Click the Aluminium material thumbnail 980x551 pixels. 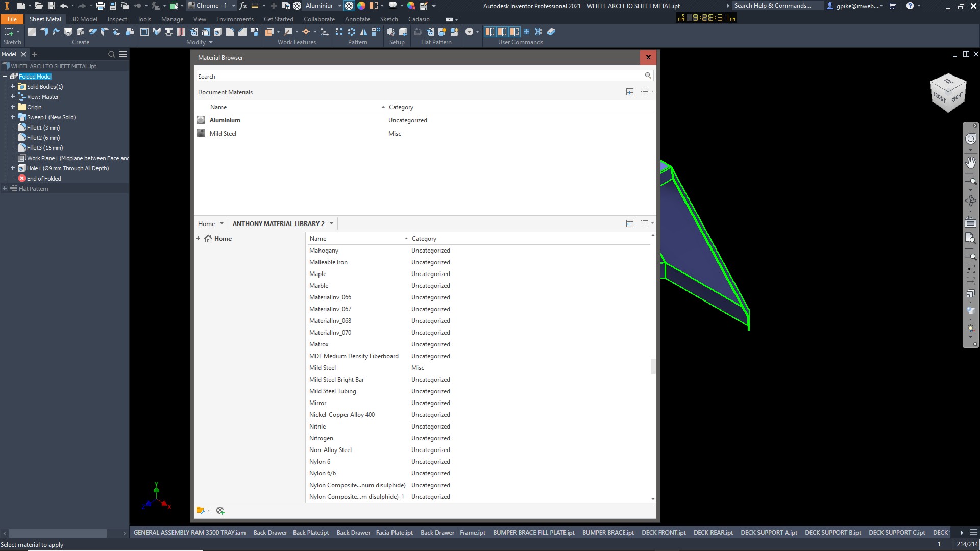(200, 120)
